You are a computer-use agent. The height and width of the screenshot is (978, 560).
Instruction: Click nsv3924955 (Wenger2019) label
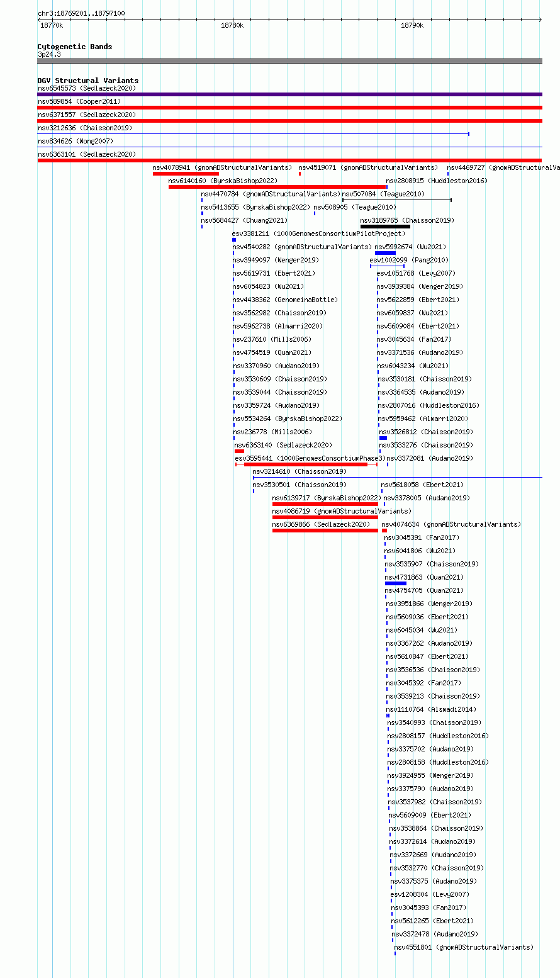coord(430,775)
